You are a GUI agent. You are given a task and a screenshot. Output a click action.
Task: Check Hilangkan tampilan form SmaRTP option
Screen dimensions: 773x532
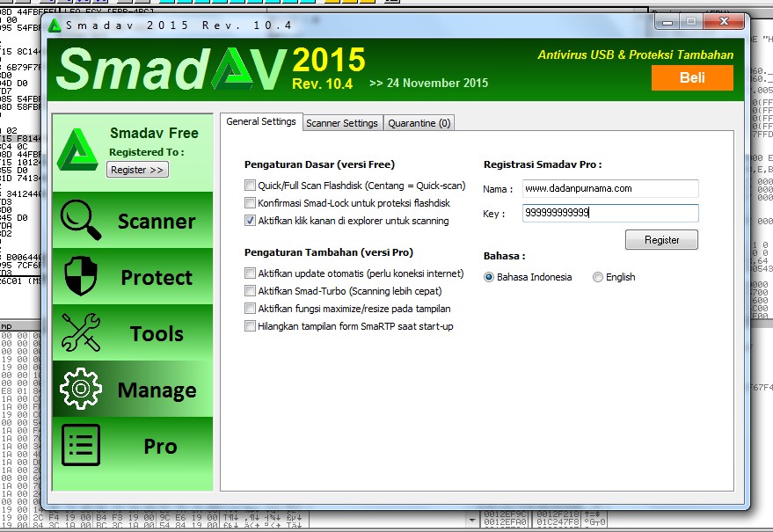(250, 326)
